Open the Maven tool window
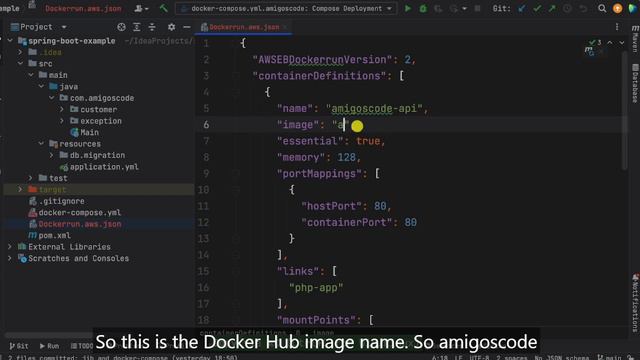 (x=635, y=39)
